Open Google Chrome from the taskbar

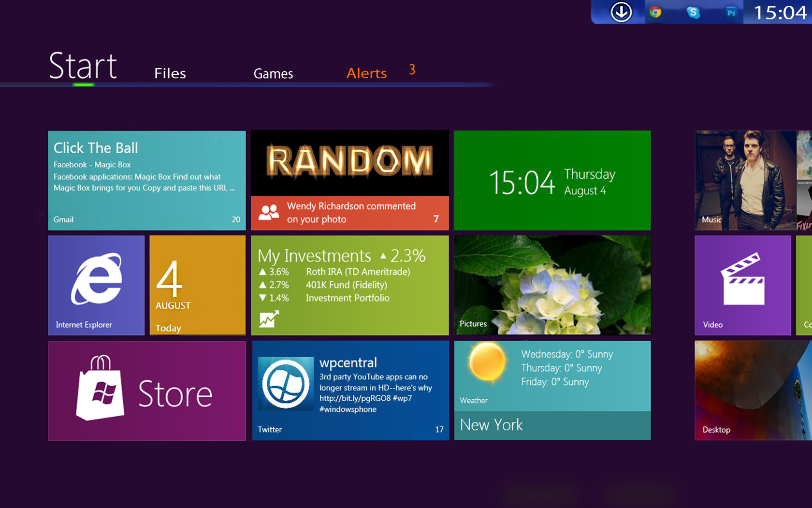(656, 12)
